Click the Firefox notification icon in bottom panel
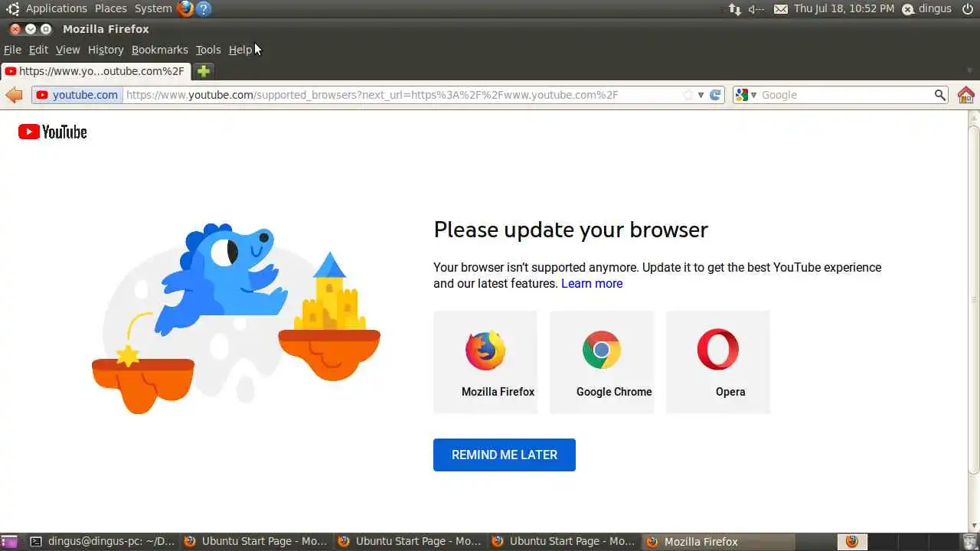The height and width of the screenshot is (551, 980). tap(851, 541)
